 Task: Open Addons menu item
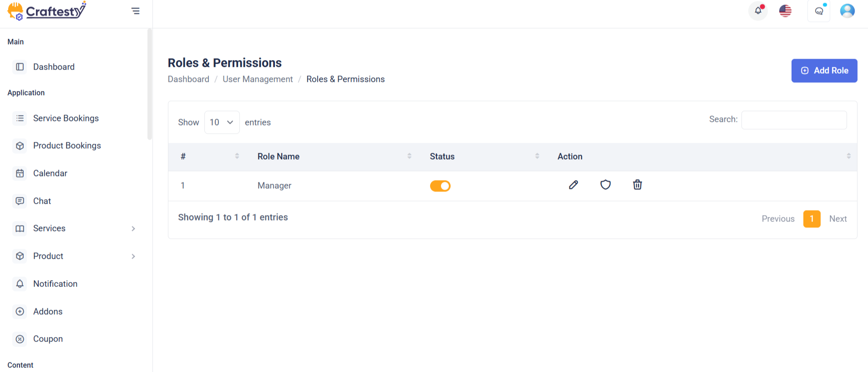[x=48, y=312]
